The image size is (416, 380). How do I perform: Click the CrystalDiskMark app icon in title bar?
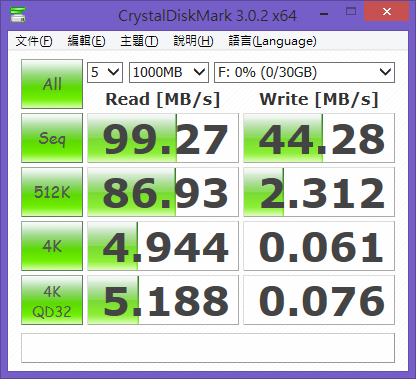point(18,14)
